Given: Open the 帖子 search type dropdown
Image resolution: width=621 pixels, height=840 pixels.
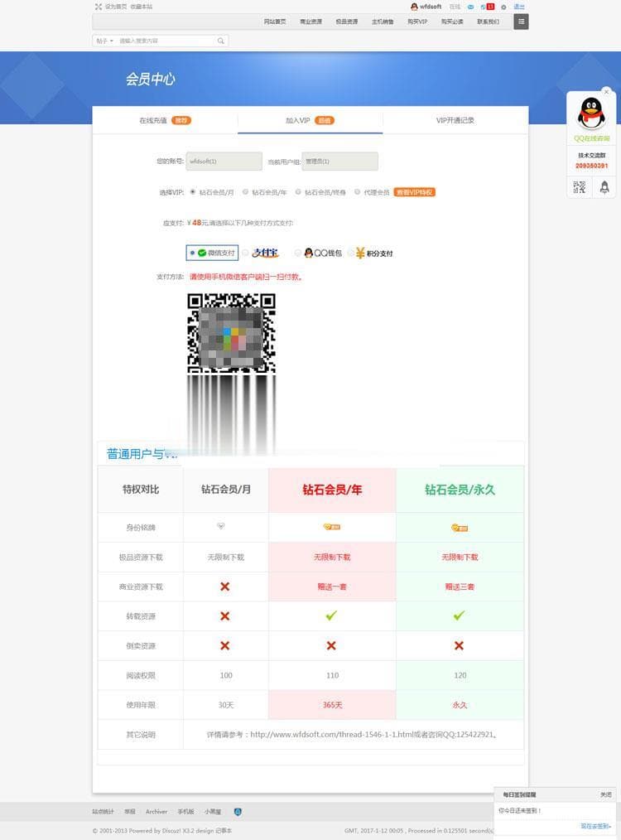Looking at the screenshot, I should click(x=104, y=41).
